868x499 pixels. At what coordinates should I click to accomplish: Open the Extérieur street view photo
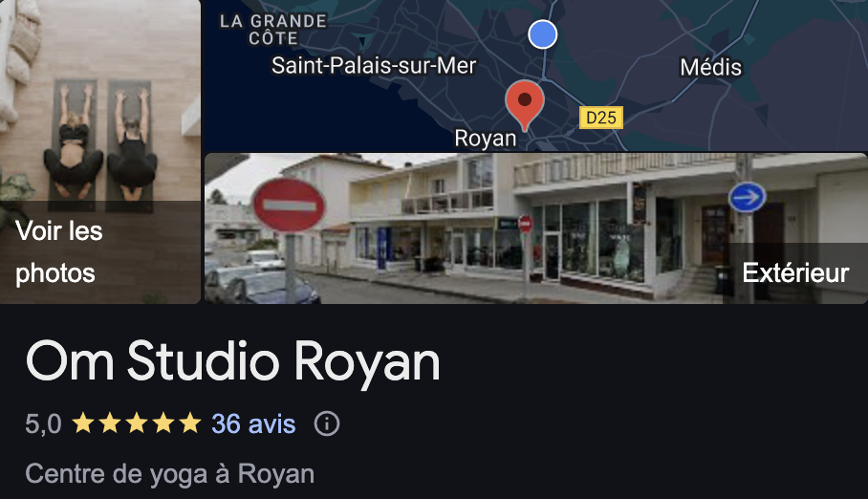coord(536,228)
